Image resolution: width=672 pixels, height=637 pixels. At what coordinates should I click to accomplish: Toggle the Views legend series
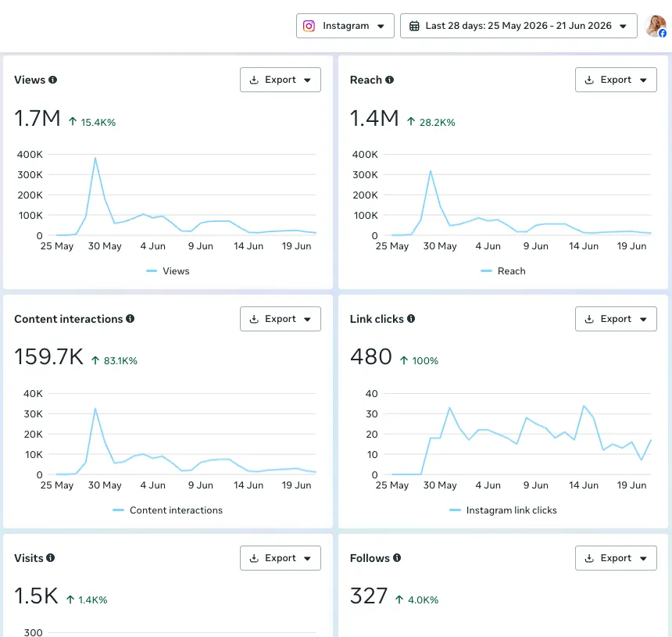(167, 271)
